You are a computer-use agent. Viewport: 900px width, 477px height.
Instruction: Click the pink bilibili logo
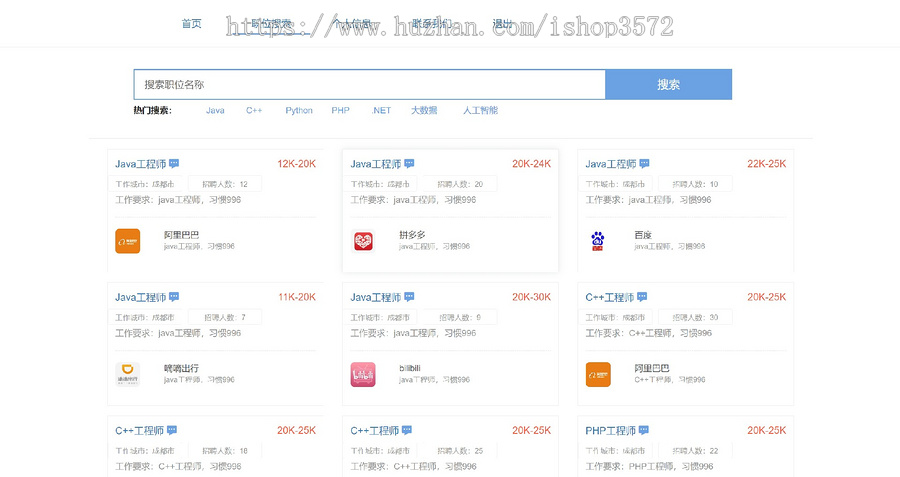(x=363, y=374)
